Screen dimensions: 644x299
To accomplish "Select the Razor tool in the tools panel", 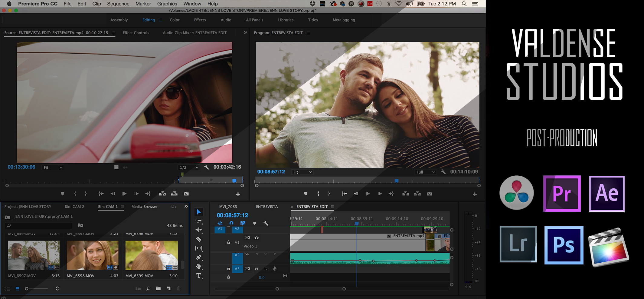I will (198, 239).
